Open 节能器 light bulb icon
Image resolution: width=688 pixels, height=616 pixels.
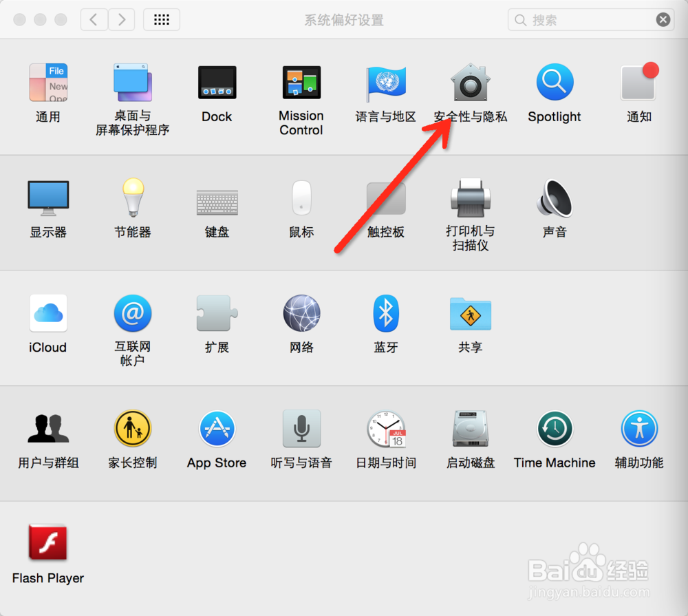tap(133, 198)
